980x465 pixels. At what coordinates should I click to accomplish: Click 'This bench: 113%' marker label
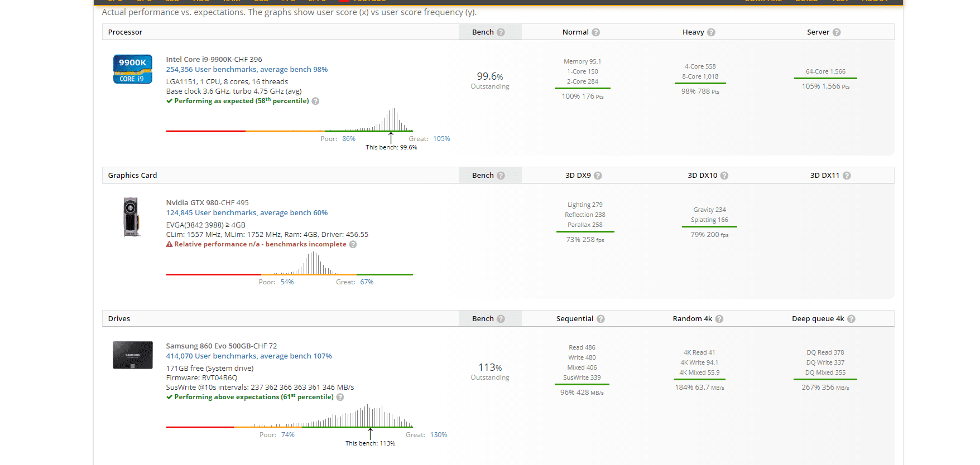(x=370, y=444)
